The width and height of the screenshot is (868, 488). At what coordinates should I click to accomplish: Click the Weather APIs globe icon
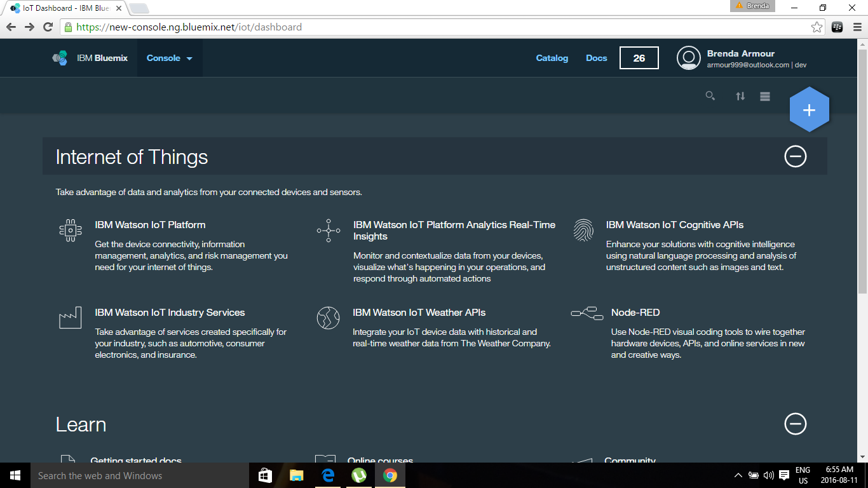[x=329, y=318]
